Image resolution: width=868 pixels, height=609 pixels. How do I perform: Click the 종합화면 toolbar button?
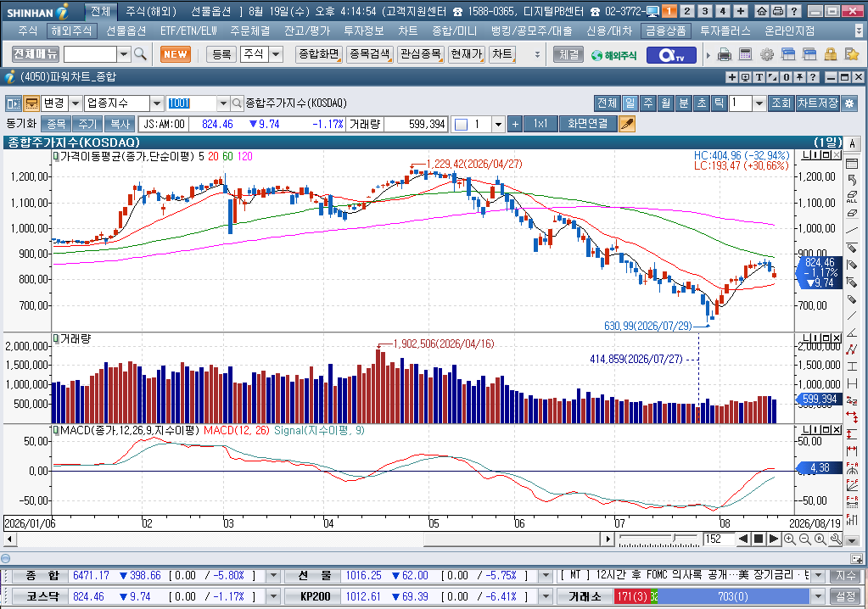[319, 54]
